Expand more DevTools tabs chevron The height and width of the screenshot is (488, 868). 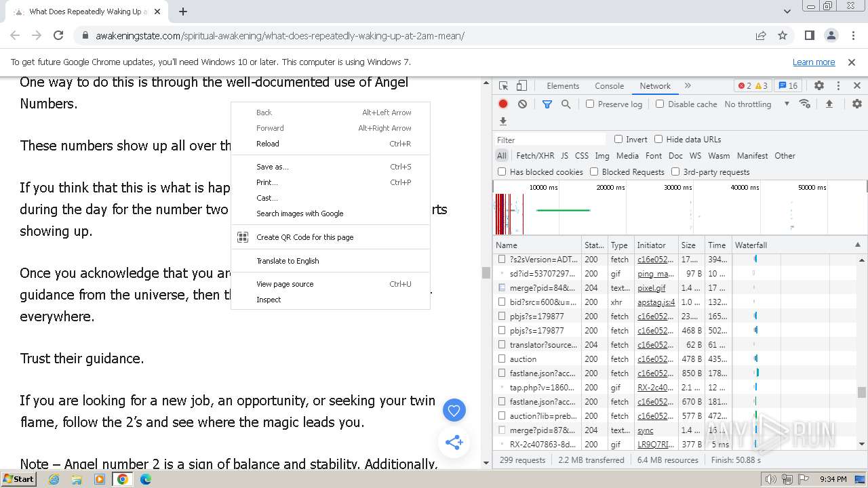click(688, 86)
